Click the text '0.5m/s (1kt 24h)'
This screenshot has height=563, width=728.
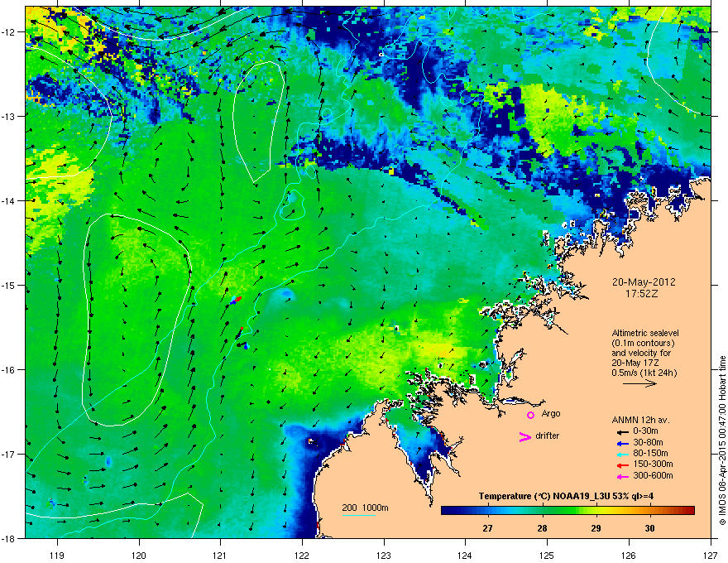644,373
